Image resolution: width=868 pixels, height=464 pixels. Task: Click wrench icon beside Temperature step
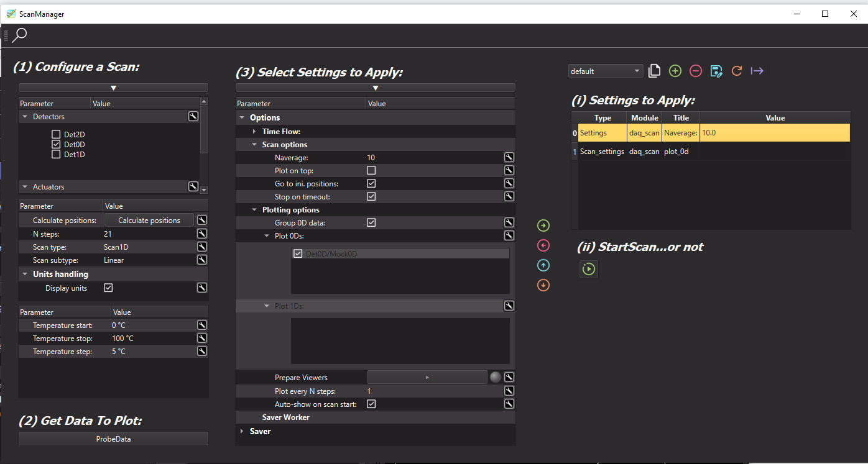202,351
